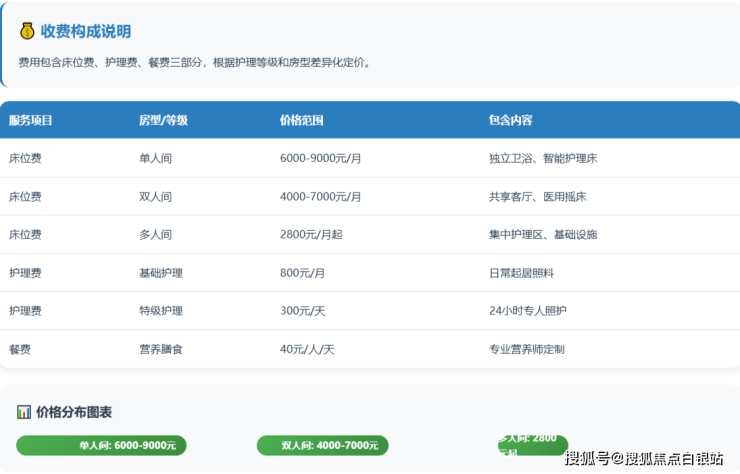Click the 24小时专人照护 description cell
The image size is (740, 474).
tap(528, 311)
